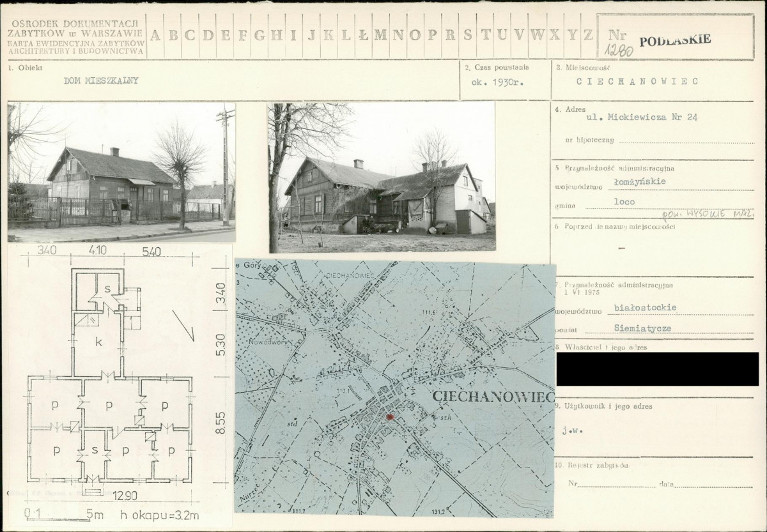This screenshot has width=767, height=532.
Task: Select the letter A in the alphabet index
Action: (x=155, y=36)
